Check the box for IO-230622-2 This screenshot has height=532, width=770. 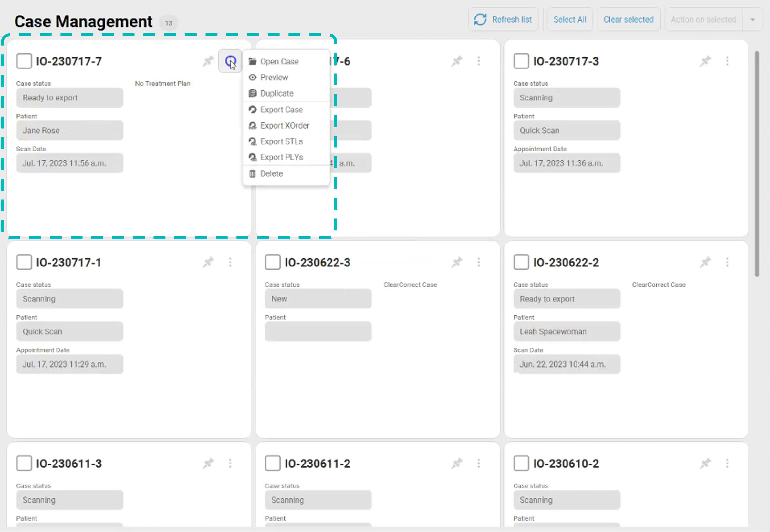pos(521,262)
